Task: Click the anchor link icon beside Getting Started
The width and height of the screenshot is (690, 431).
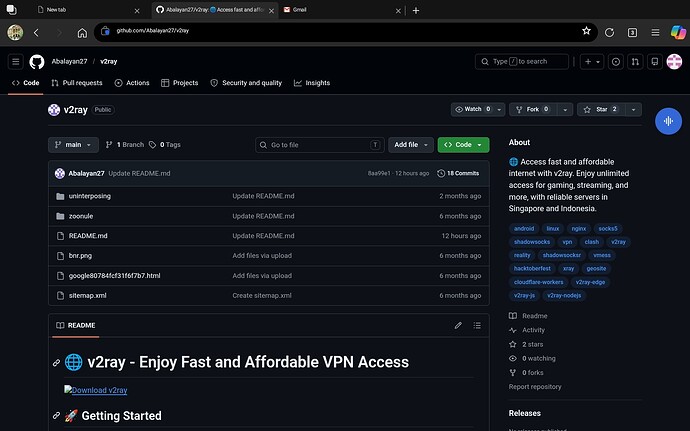Action: click(x=56, y=416)
